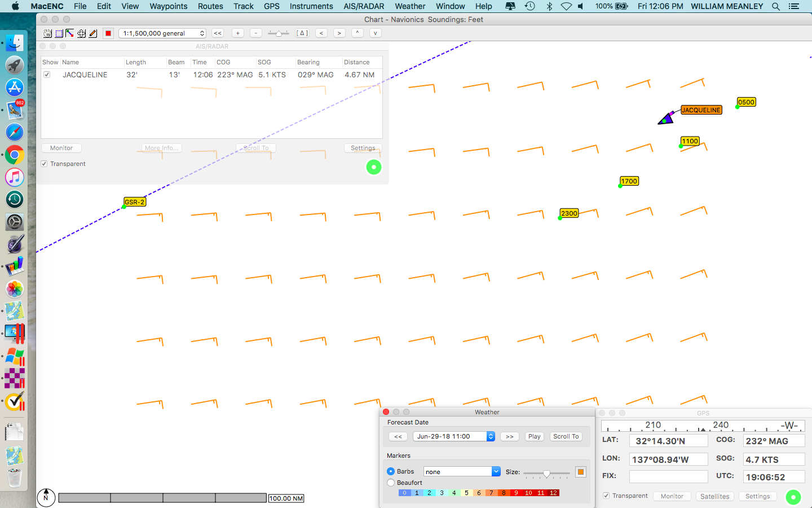This screenshot has height=508, width=812.
Task: Open the Instruments menu
Action: (x=311, y=6)
